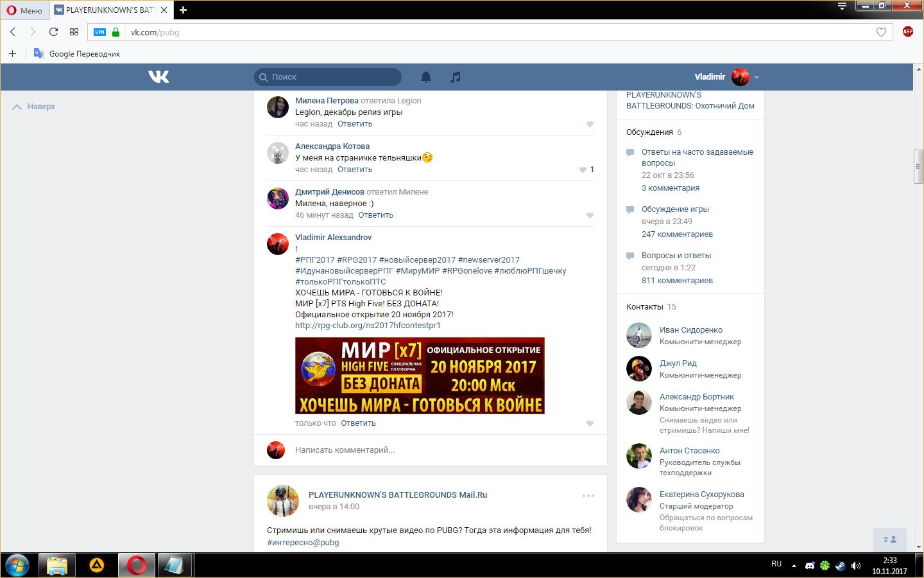This screenshot has height=578, width=924.
Task: Open the volume control tray icon
Action: tap(856, 566)
